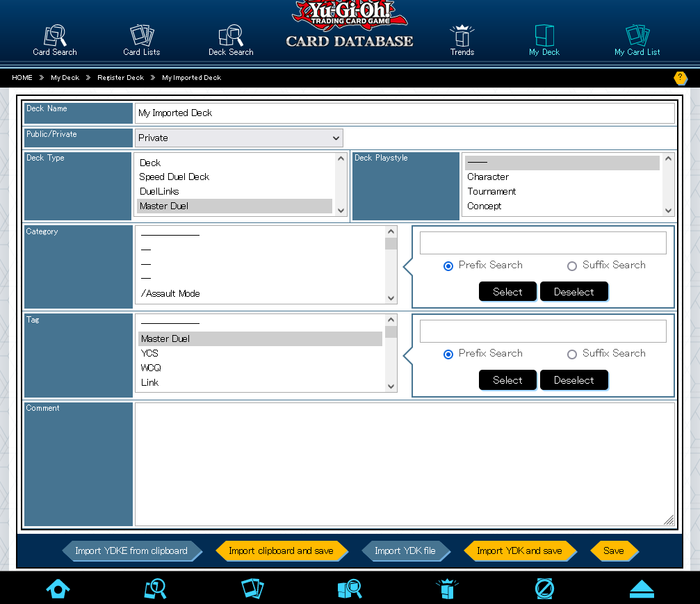The image size is (700, 604).
Task: Go to My Deck in header
Action: point(544,40)
